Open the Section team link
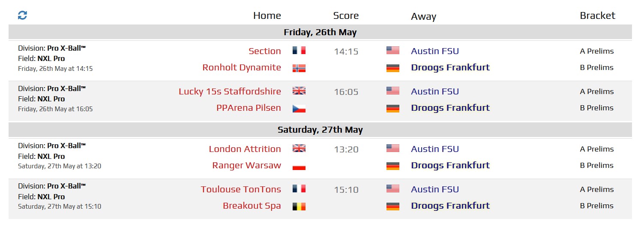 click(265, 51)
